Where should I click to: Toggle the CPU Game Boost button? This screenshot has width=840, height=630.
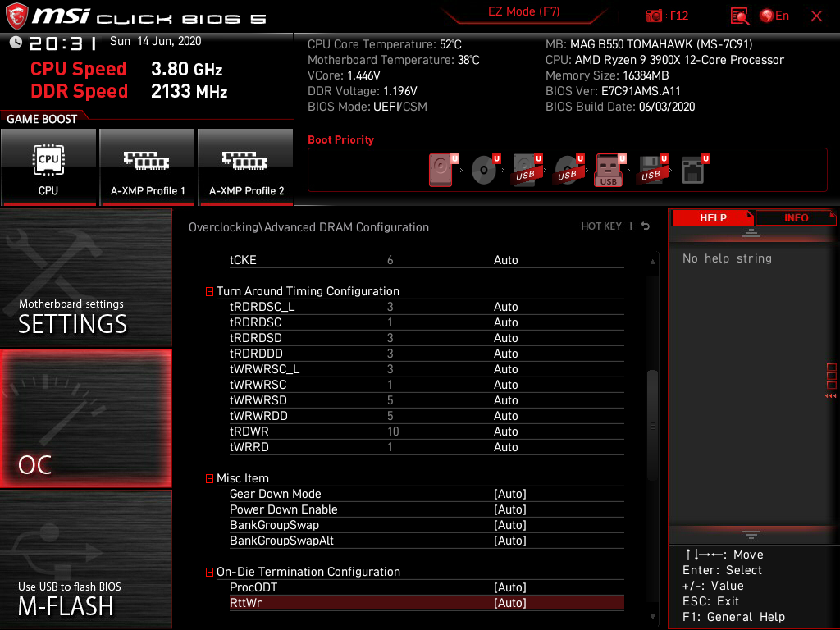(x=48, y=167)
